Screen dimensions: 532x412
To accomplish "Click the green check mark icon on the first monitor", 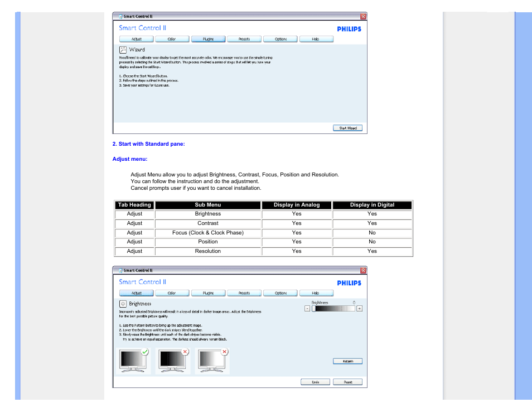I will (x=145, y=352).
